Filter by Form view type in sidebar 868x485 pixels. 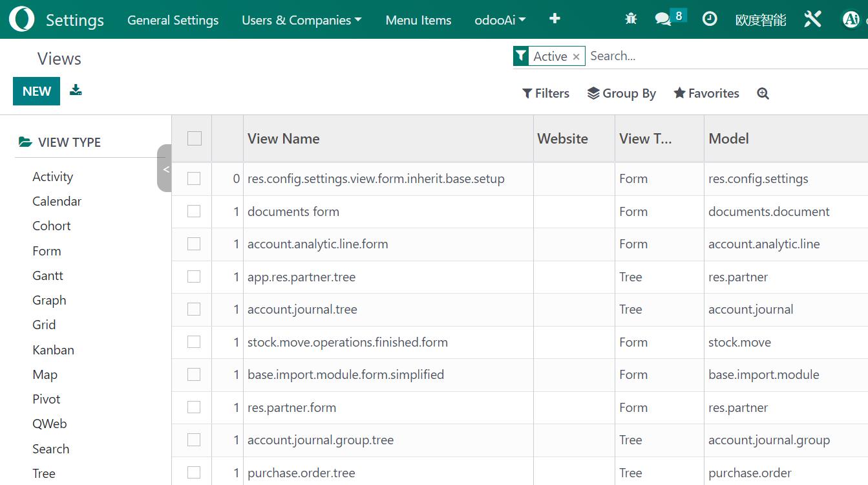click(x=47, y=251)
